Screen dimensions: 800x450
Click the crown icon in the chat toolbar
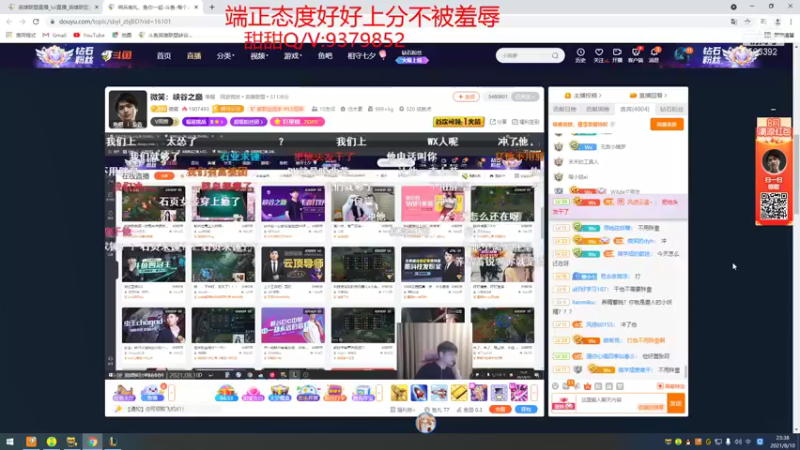click(587, 386)
